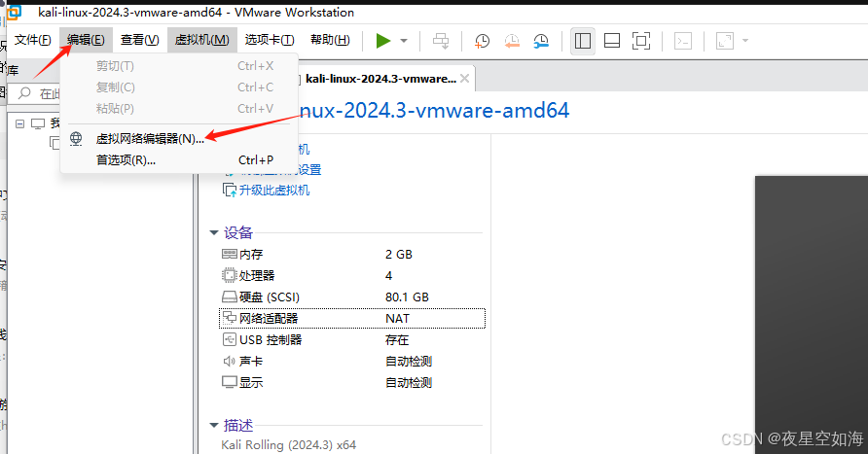Collapse the library tree root node
The height and width of the screenshot is (454, 868).
tap(19, 123)
